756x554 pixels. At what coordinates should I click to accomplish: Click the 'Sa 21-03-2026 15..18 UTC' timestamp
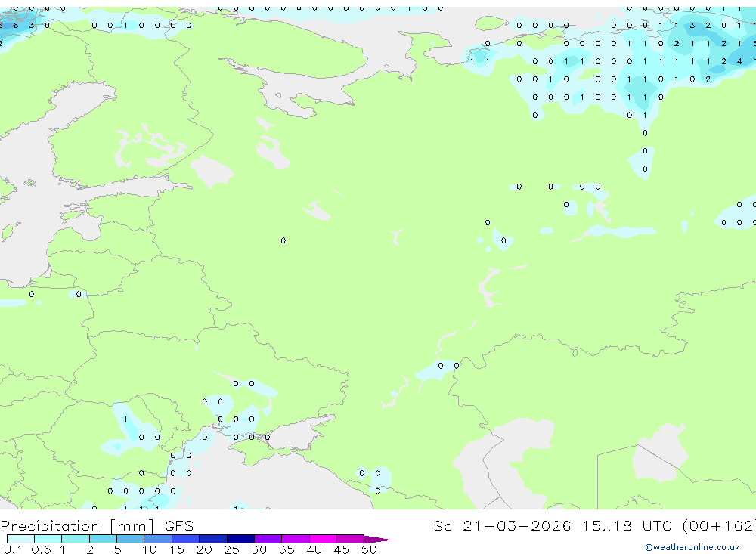pyautogui.click(x=554, y=525)
